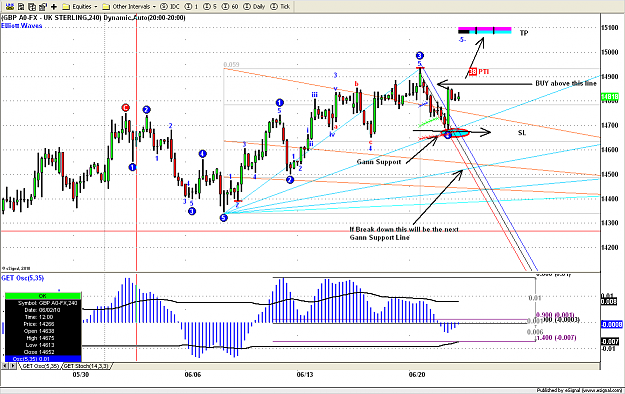Click the right tab scroll arrow

click(x=13, y=366)
